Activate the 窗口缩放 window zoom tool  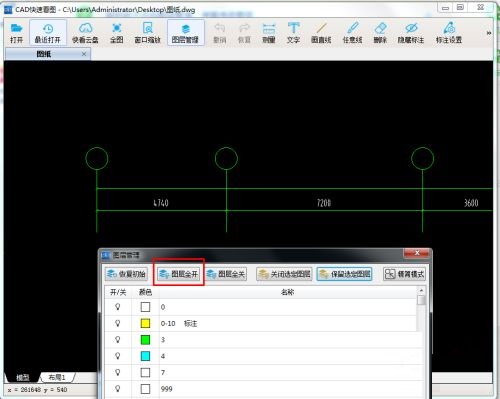pyautogui.click(x=147, y=33)
